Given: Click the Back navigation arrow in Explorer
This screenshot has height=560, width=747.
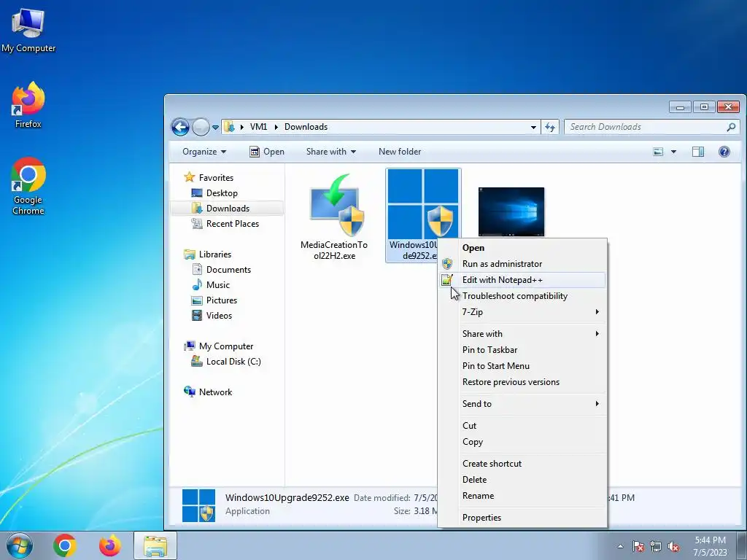Looking at the screenshot, I should tap(181, 127).
